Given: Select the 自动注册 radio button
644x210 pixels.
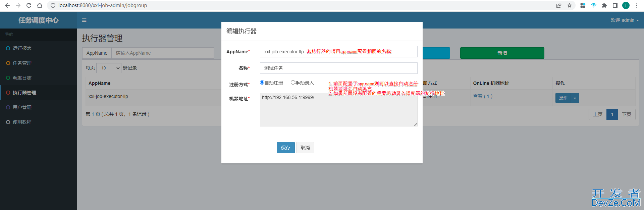Looking at the screenshot, I should 262,83.
